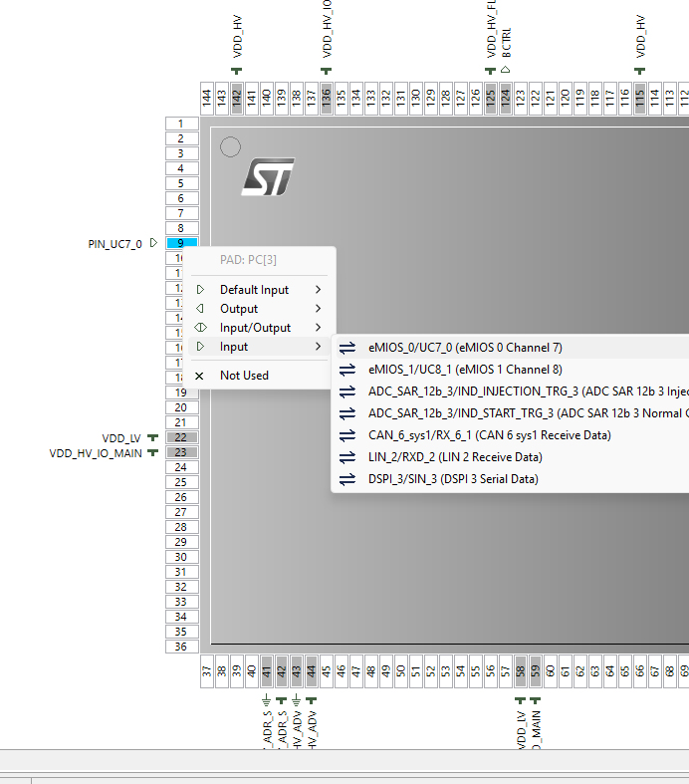Select pin 41 on bottom row
Viewport: 689px width, 784px height.
pyautogui.click(x=267, y=671)
